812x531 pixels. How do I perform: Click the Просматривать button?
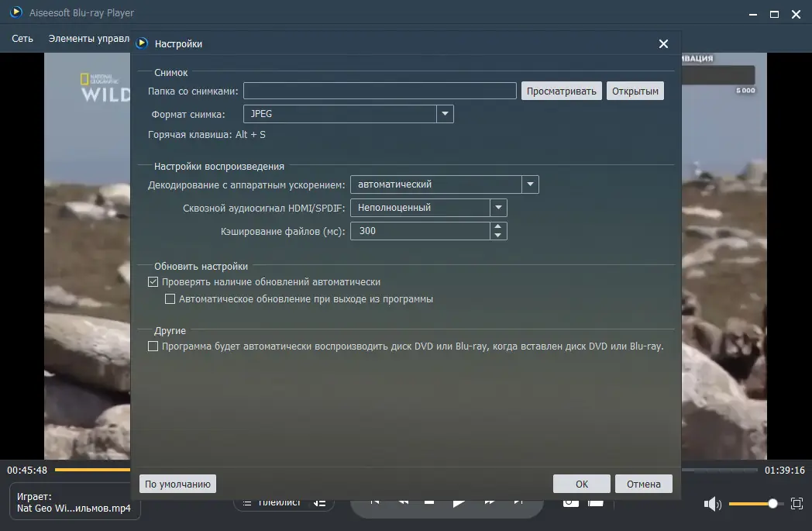click(x=562, y=91)
